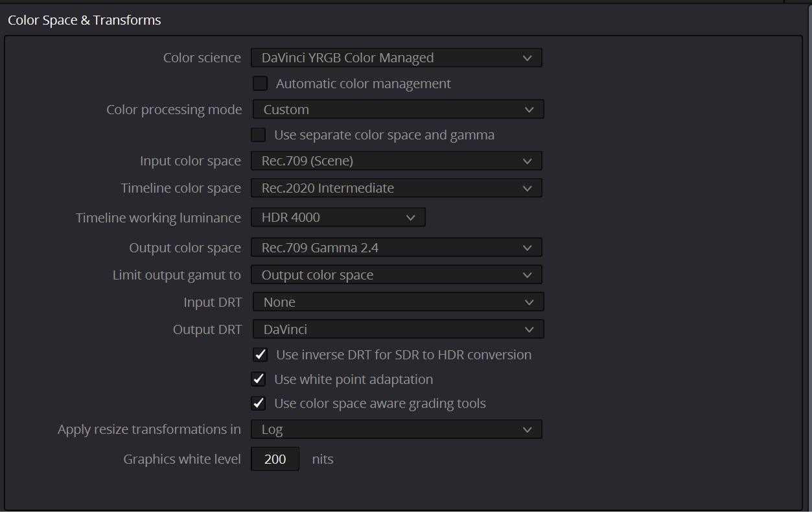Screen dimensions: 812x513
Task: Open Apply resize transformations in dropdown
Action: pyautogui.click(x=397, y=429)
